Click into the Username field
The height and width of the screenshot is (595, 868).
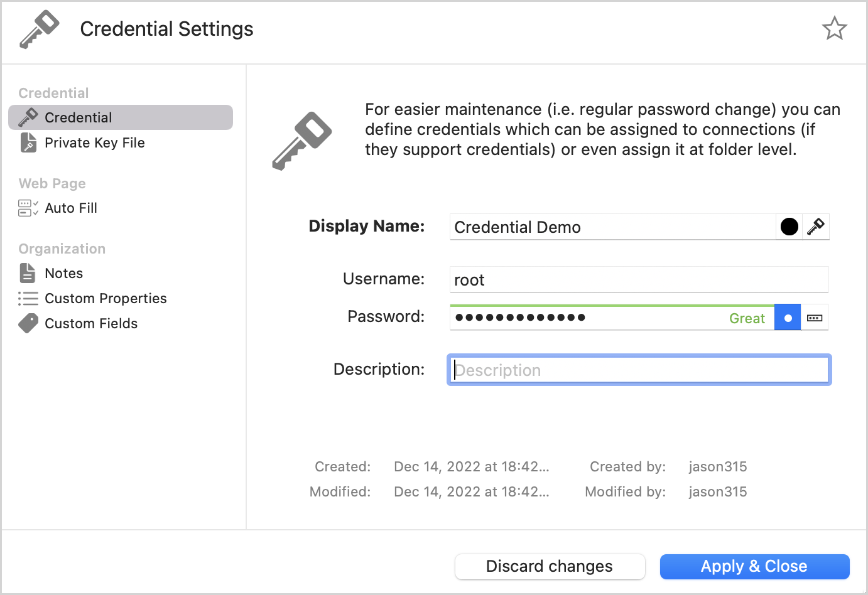[x=639, y=280]
